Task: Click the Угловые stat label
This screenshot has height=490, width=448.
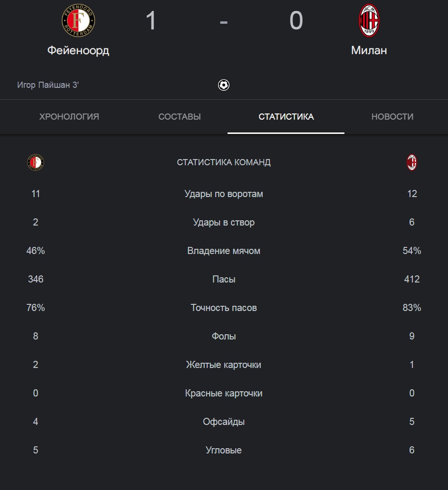Action: [224, 450]
